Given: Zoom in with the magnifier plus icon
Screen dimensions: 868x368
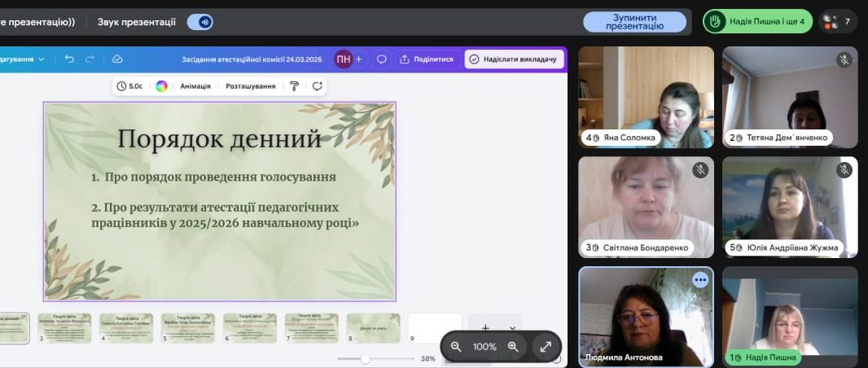Looking at the screenshot, I should pos(513,347).
